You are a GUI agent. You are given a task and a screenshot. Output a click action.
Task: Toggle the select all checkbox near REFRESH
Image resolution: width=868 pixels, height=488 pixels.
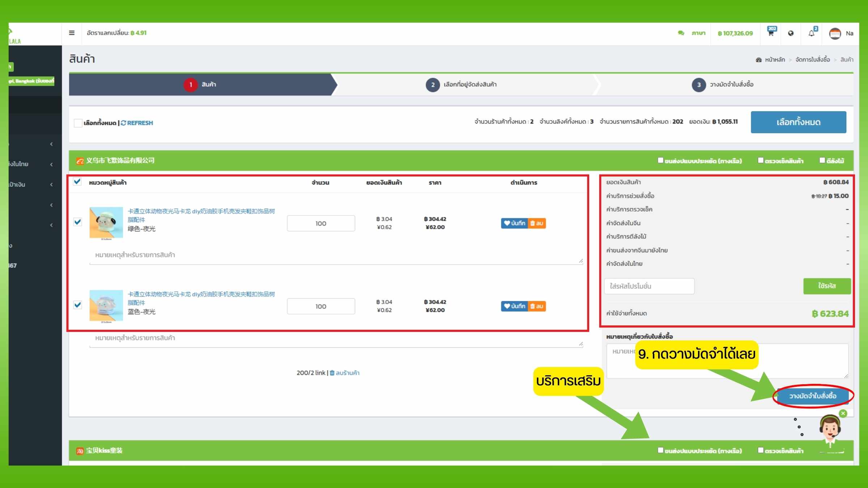[78, 123]
